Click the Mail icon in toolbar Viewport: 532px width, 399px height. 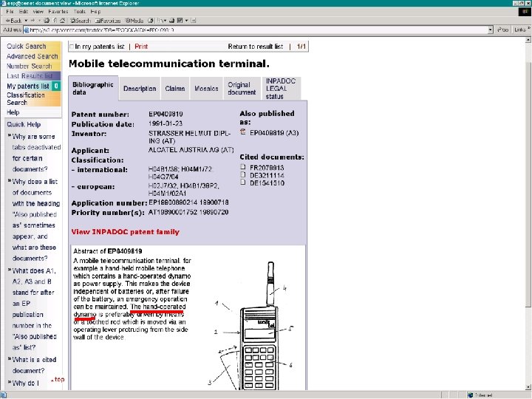(160, 21)
